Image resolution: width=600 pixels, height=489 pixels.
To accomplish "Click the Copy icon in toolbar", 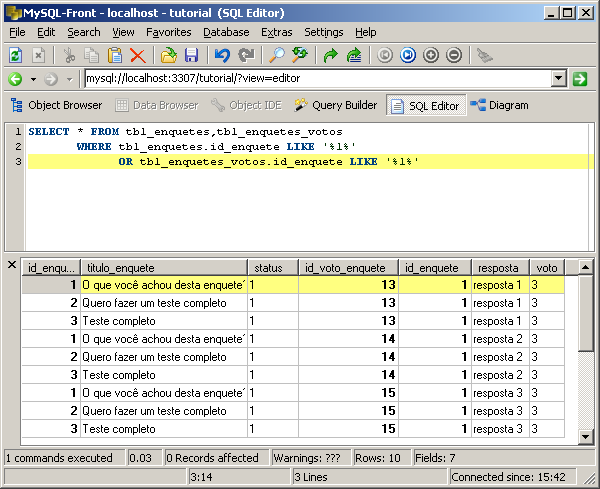I will coord(92,55).
